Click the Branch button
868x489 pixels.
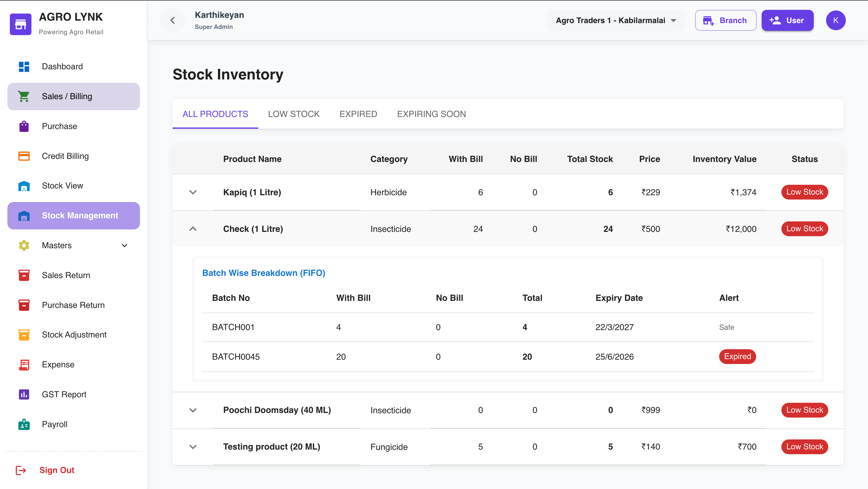click(726, 21)
